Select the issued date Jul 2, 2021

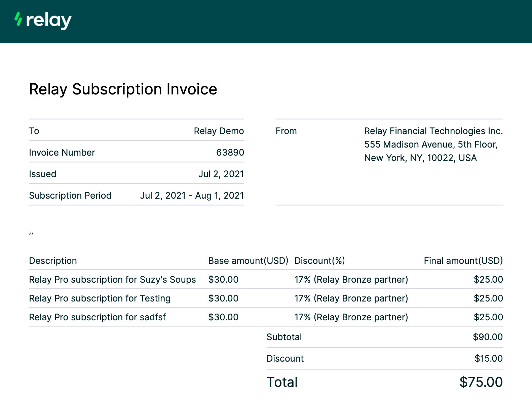click(x=221, y=174)
